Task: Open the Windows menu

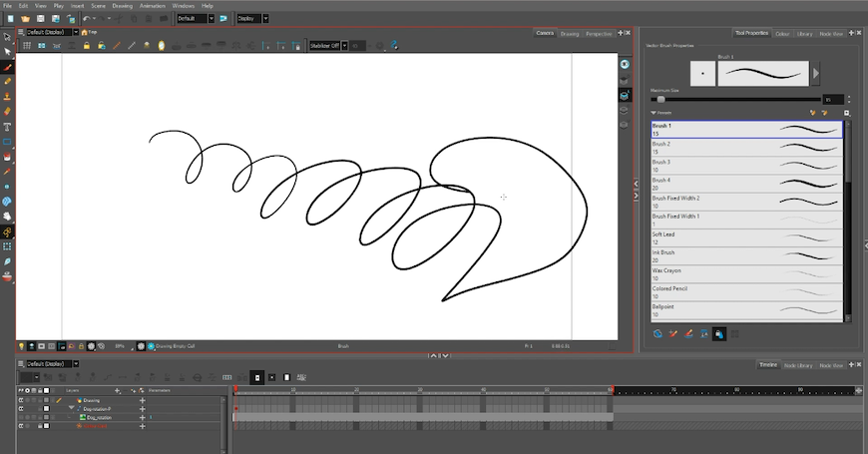Action: click(x=184, y=6)
